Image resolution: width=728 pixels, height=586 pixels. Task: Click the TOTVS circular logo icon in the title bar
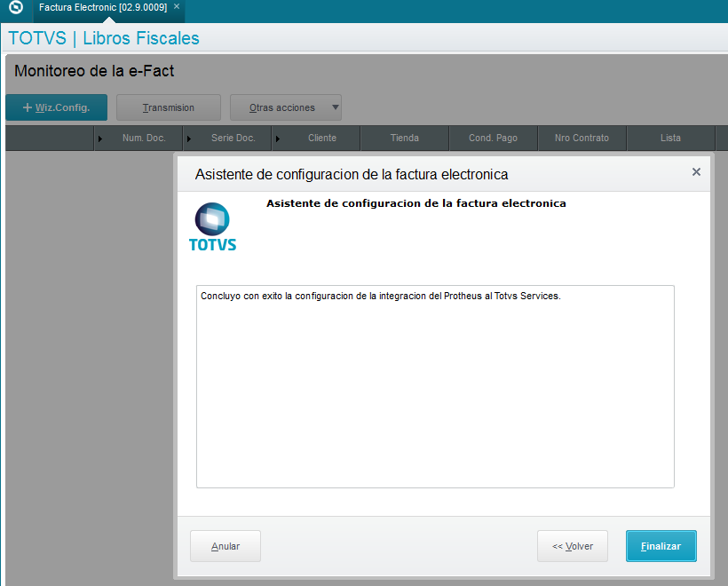click(x=16, y=7)
